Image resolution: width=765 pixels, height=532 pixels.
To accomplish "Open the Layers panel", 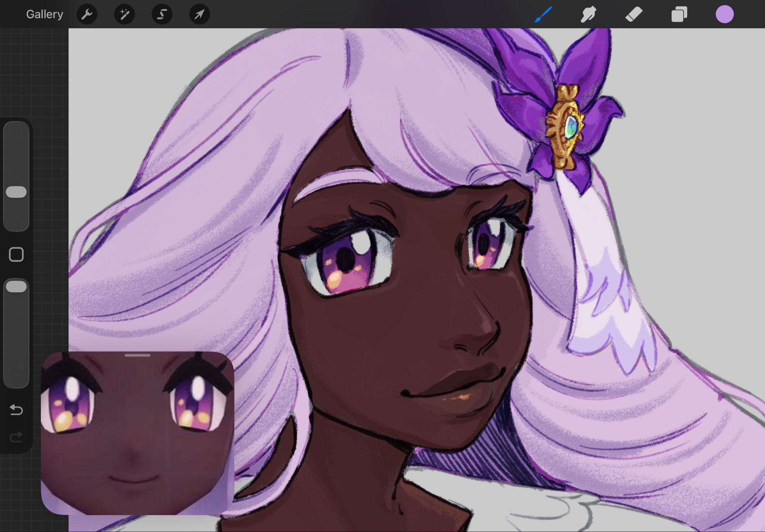I will click(x=679, y=14).
